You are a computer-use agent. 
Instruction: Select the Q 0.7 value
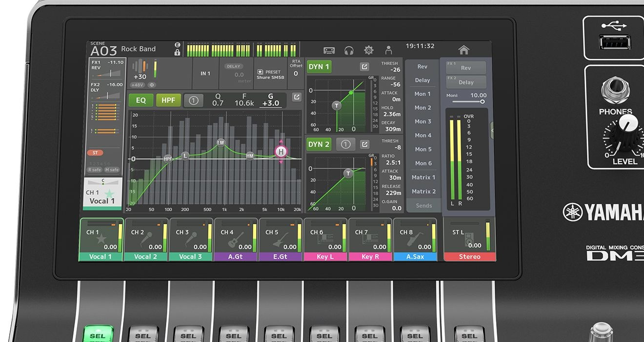pos(218,100)
